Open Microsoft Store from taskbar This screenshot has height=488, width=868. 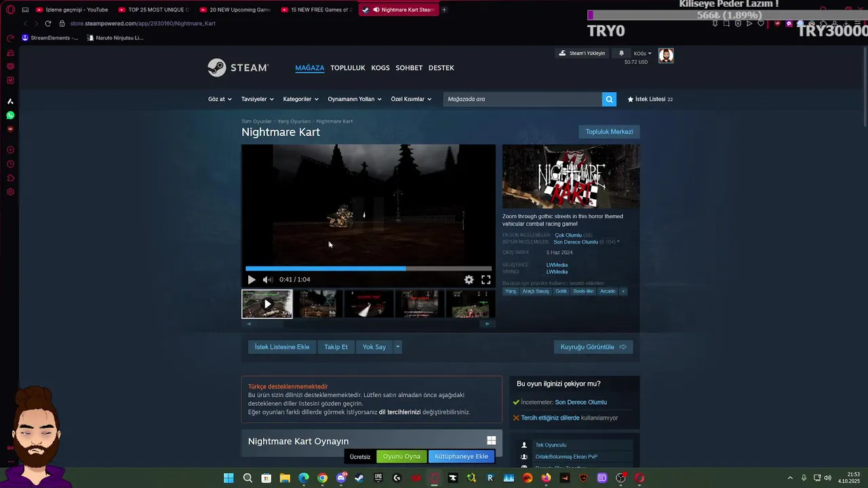coord(267,478)
